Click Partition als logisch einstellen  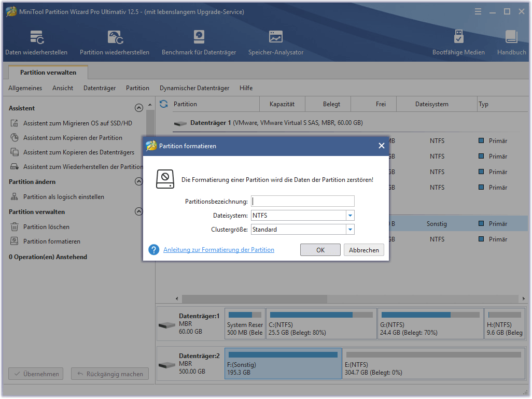pyautogui.click(x=63, y=196)
